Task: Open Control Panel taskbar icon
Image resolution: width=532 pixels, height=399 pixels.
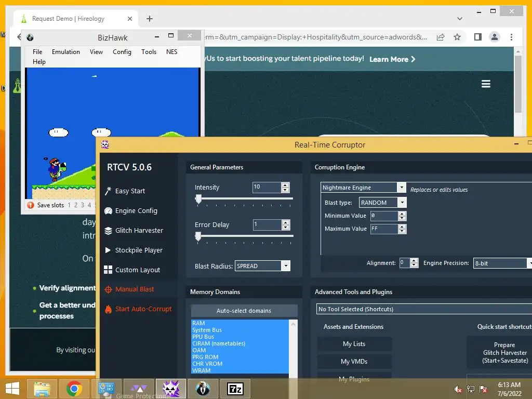Action: 106,389
